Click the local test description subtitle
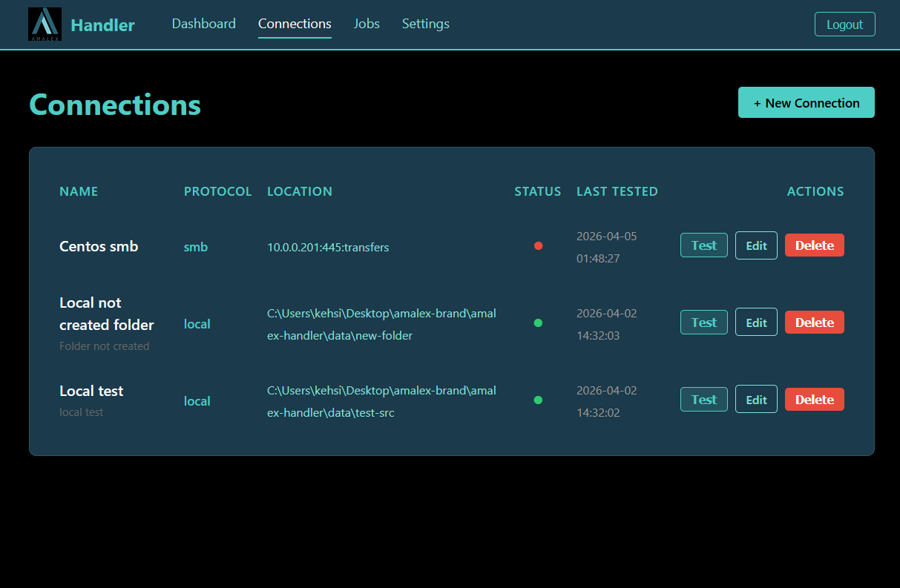 click(x=82, y=412)
